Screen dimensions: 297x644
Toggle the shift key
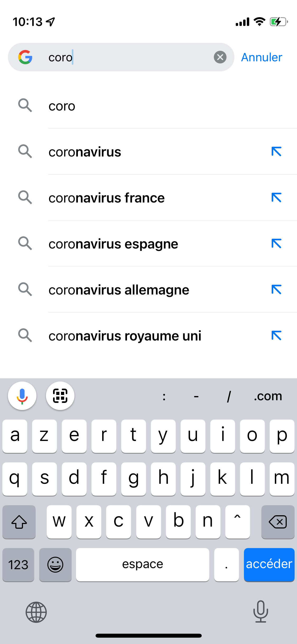pyautogui.click(x=19, y=522)
